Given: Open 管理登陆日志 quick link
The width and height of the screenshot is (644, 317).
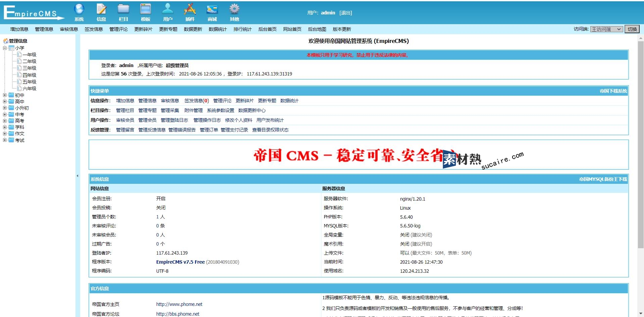Looking at the screenshot, I should coord(174,120).
